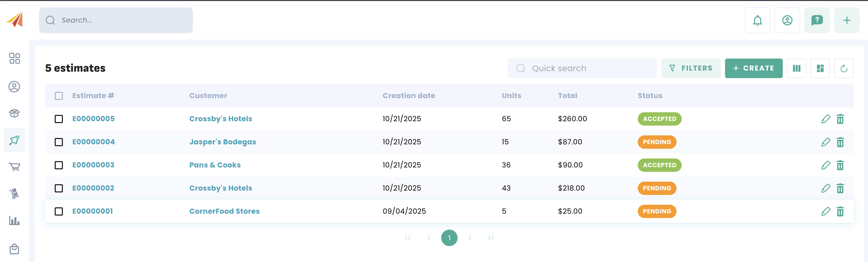Switch to grid view icon
Viewport: 868px width, 262px height.
click(x=820, y=68)
